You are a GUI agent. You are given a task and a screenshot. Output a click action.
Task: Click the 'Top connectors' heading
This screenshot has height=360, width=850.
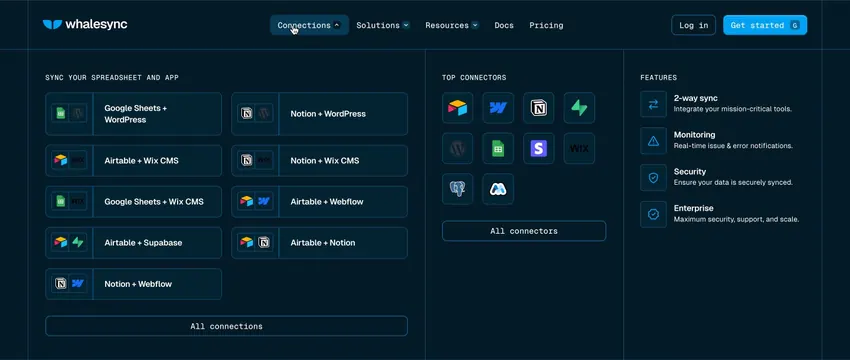[474, 78]
